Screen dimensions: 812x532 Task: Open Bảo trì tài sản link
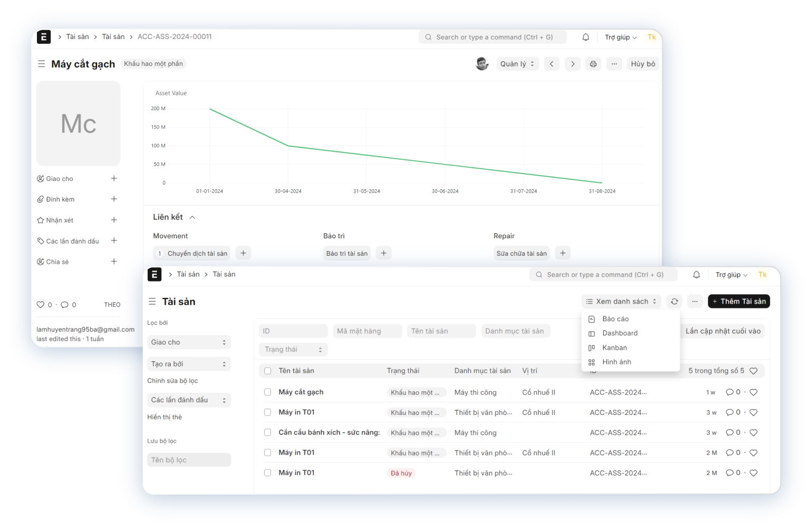click(347, 254)
